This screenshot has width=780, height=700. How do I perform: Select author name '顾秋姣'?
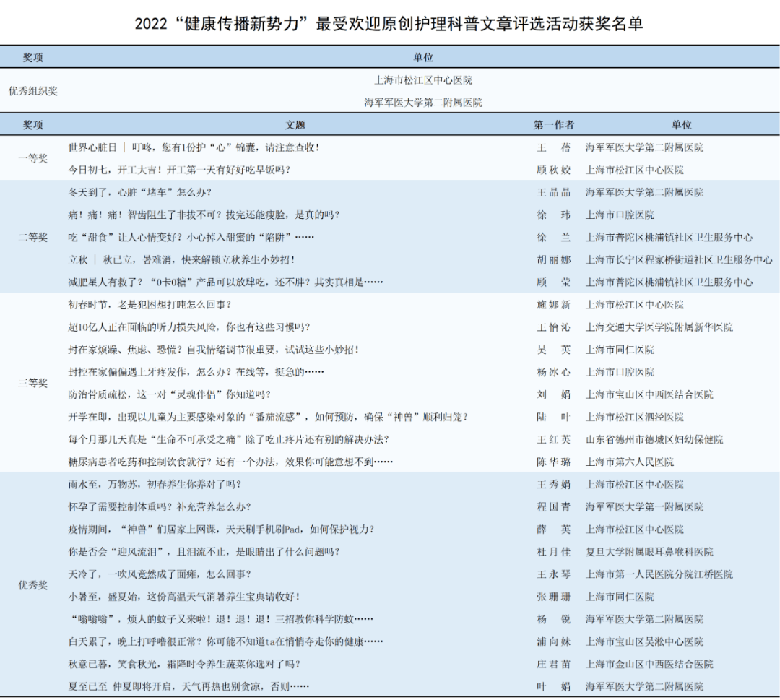pyautogui.click(x=554, y=170)
